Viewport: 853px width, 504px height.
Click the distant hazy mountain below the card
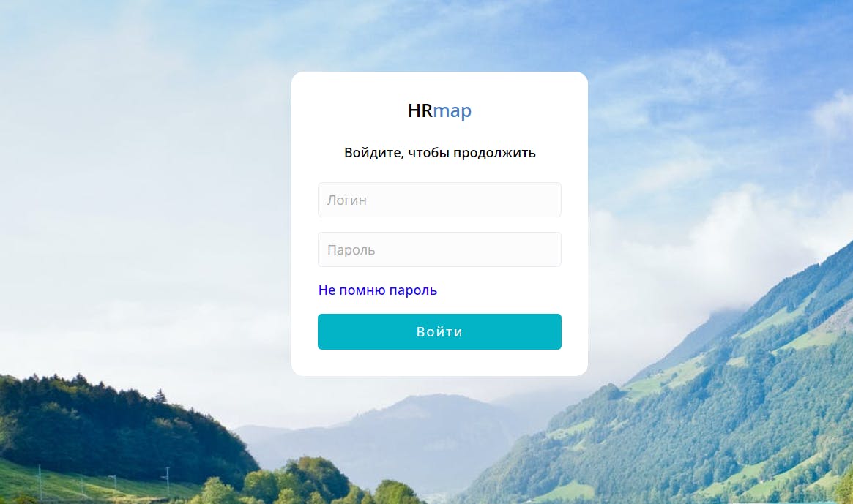click(414, 435)
